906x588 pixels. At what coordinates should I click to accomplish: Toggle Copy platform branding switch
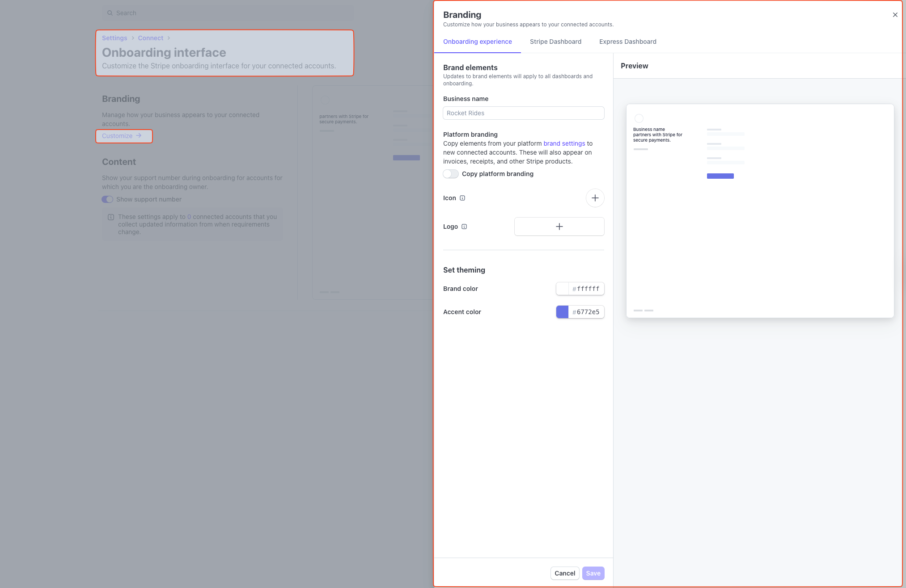451,174
